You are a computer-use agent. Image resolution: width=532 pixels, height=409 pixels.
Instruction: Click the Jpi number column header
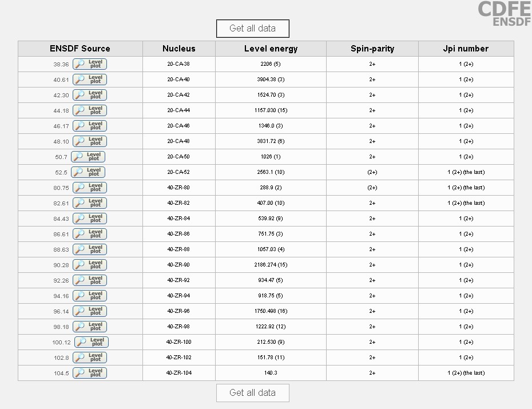(466, 49)
